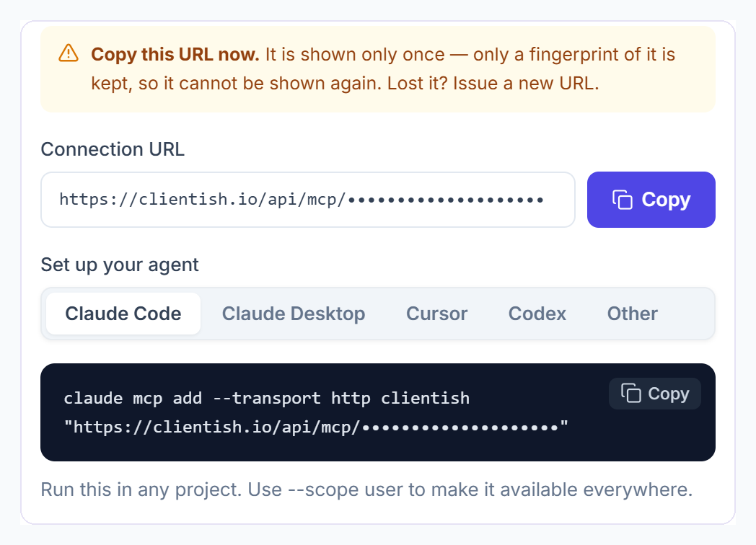Select the Claude Code tab

click(x=123, y=314)
